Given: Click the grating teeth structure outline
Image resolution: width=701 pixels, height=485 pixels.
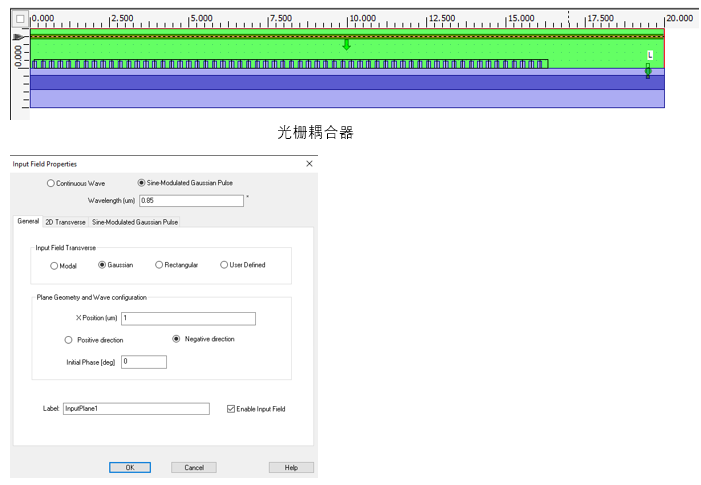Looking at the screenshot, I should [x=291, y=64].
